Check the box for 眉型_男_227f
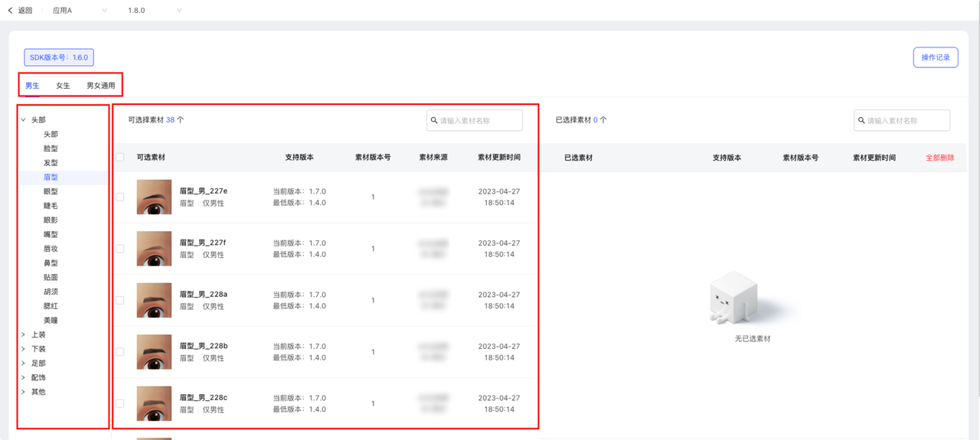The width and height of the screenshot is (980, 440). point(119,249)
